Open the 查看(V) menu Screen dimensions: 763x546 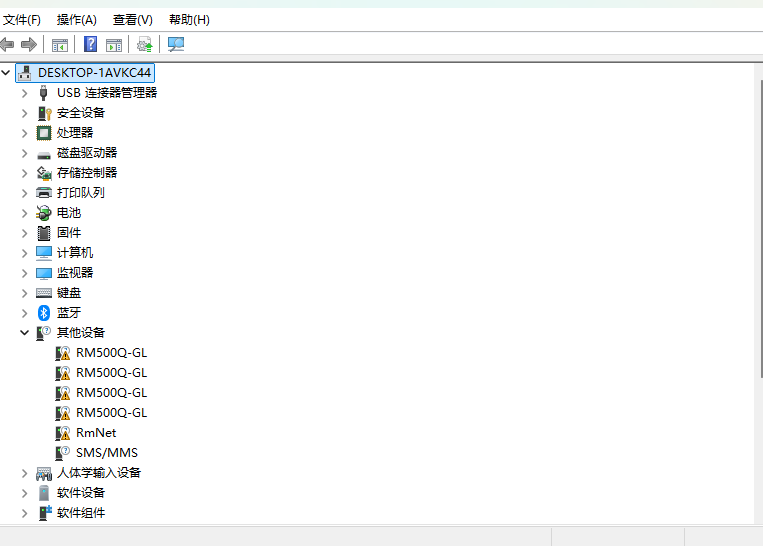133,20
